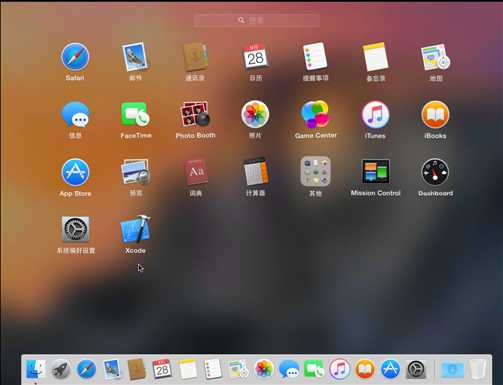Open App Store from the Dock
The image size is (503, 385).
point(390,369)
